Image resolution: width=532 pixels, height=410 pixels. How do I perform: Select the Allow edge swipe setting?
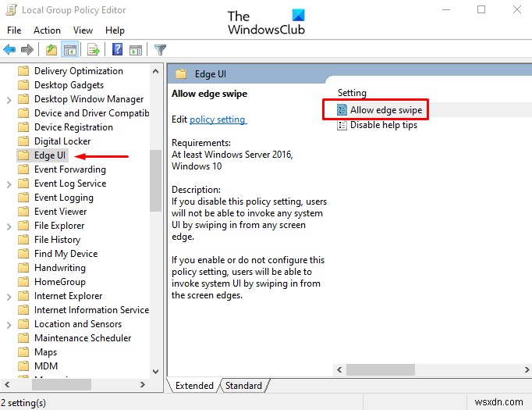386,110
